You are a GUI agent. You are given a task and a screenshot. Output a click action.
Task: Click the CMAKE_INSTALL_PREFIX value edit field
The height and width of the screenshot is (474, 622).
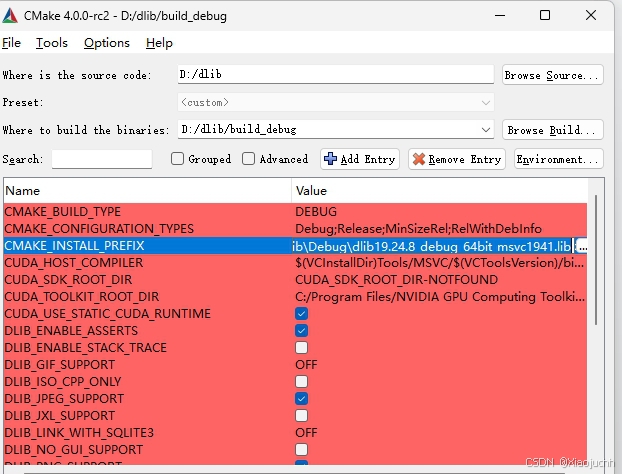click(x=433, y=246)
